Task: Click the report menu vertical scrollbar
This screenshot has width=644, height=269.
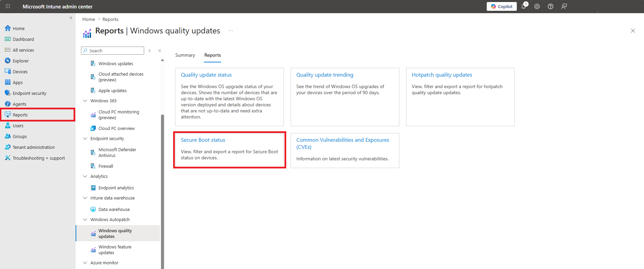Action: (162, 189)
